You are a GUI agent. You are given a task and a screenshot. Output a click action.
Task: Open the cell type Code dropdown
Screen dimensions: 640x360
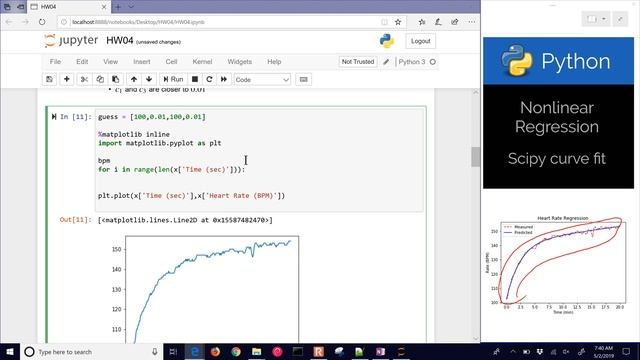tap(262, 80)
